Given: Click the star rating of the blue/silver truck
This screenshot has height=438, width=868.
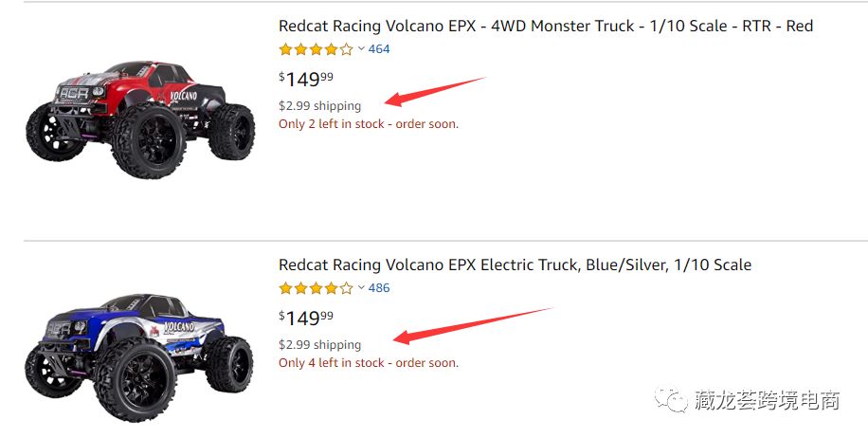Looking at the screenshot, I should click(316, 288).
